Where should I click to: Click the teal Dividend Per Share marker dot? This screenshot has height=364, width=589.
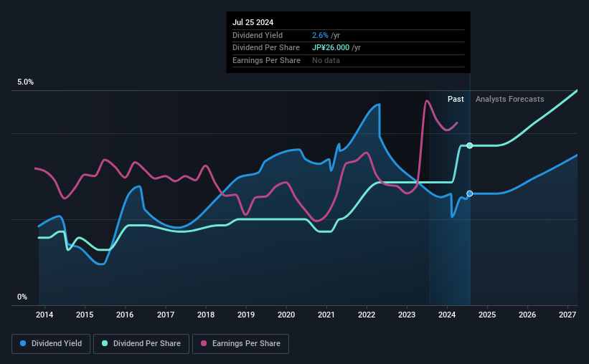point(469,145)
